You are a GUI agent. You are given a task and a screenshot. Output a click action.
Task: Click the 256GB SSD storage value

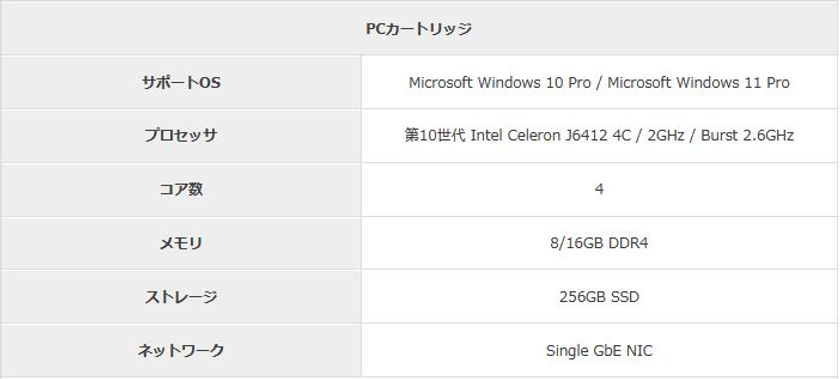click(x=599, y=296)
